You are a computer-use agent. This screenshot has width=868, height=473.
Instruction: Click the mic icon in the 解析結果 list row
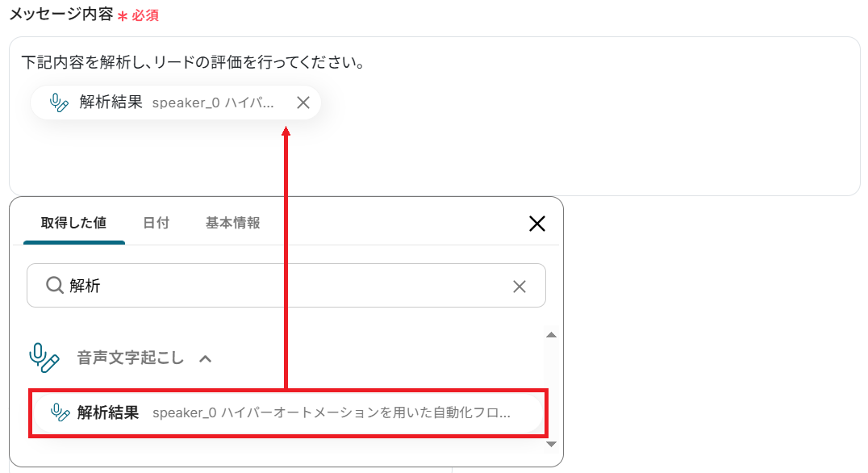click(60, 412)
